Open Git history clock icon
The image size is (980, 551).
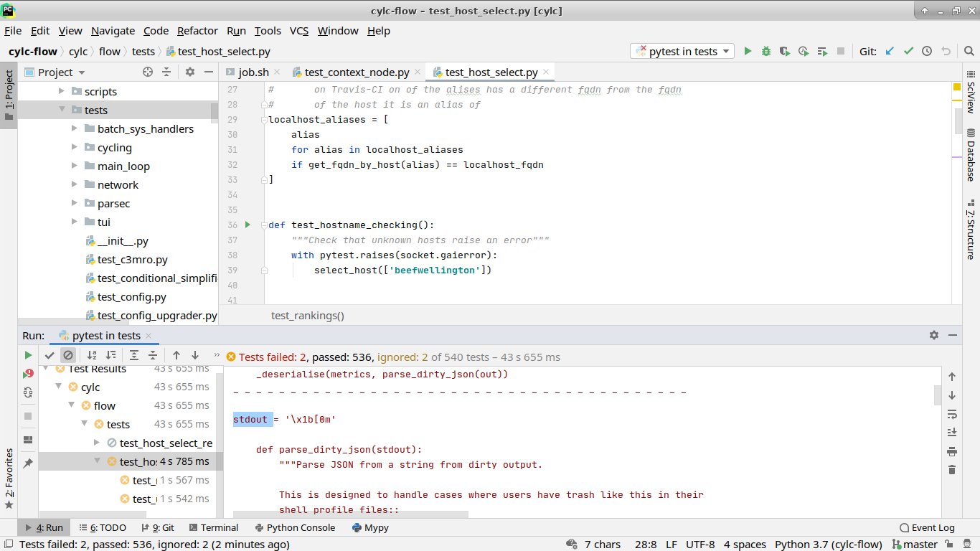click(x=927, y=51)
